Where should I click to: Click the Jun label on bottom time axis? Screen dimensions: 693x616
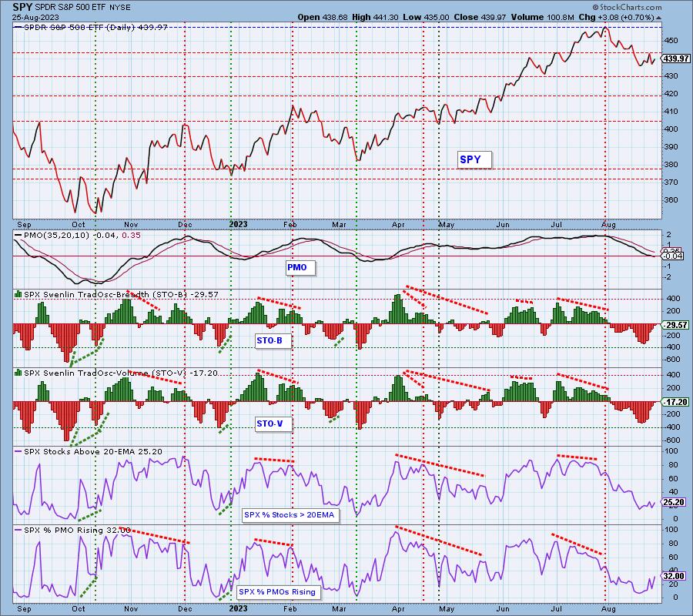[x=503, y=608]
